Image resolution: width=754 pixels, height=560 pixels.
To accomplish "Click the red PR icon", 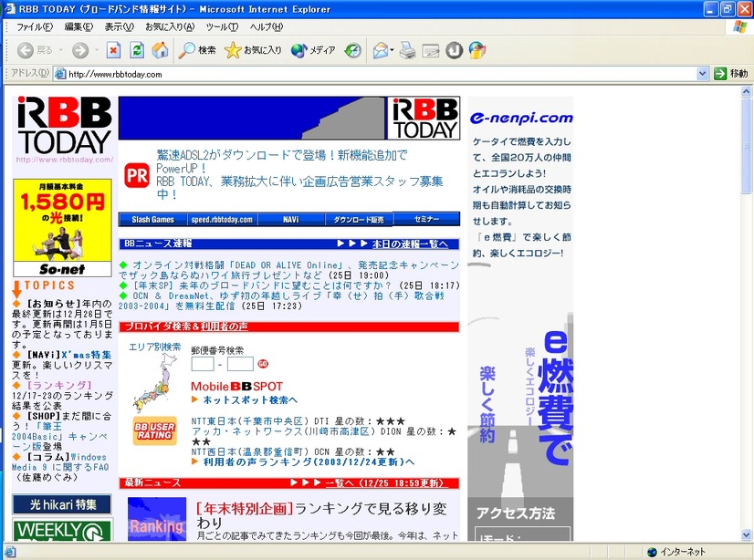I will click(137, 175).
